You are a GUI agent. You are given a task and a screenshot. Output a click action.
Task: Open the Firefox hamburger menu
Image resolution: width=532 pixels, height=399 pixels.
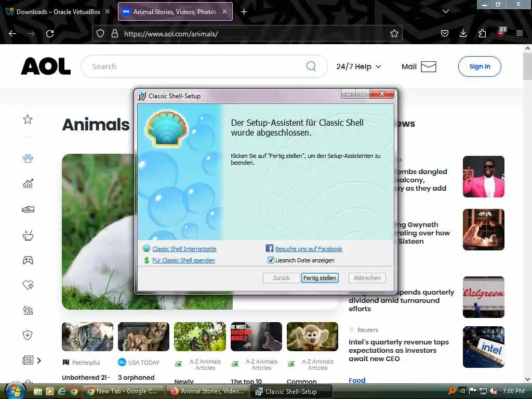pyautogui.click(x=520, y=33)
